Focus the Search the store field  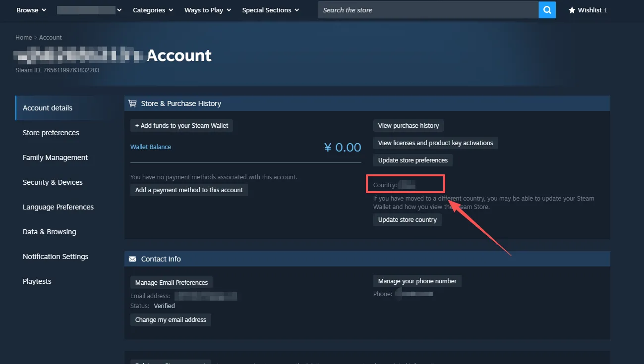(x=428, y=10)
